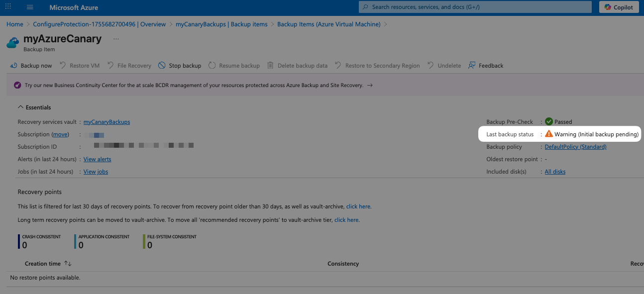This screenshot has height=294, width=644.
Task: Click the File-System Consistent green bar
Action: pyautogui.click(x=144, y=241)
